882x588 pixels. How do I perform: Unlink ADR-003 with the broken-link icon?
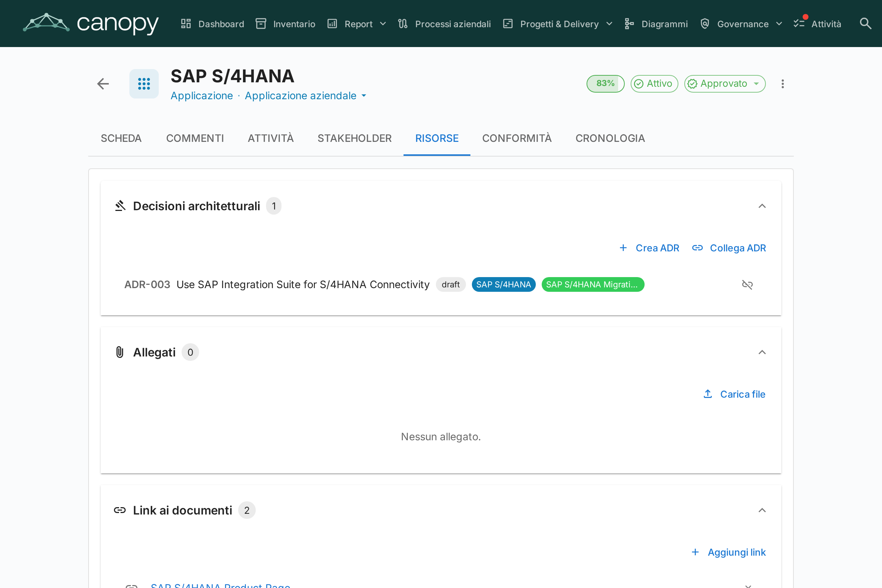pos(747,284)
